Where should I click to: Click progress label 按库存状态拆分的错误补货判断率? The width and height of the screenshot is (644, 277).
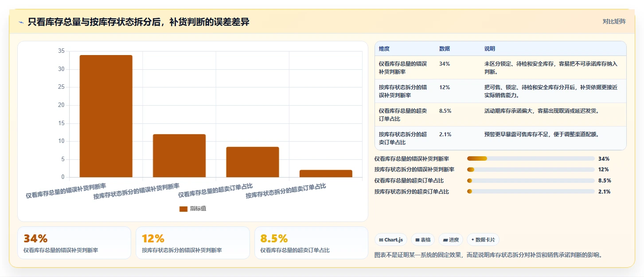pos(414,170)
